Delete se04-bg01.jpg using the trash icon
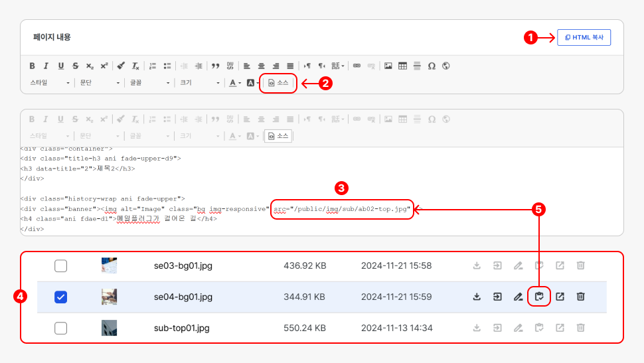The image size is (644, 363). pos(580,297)
